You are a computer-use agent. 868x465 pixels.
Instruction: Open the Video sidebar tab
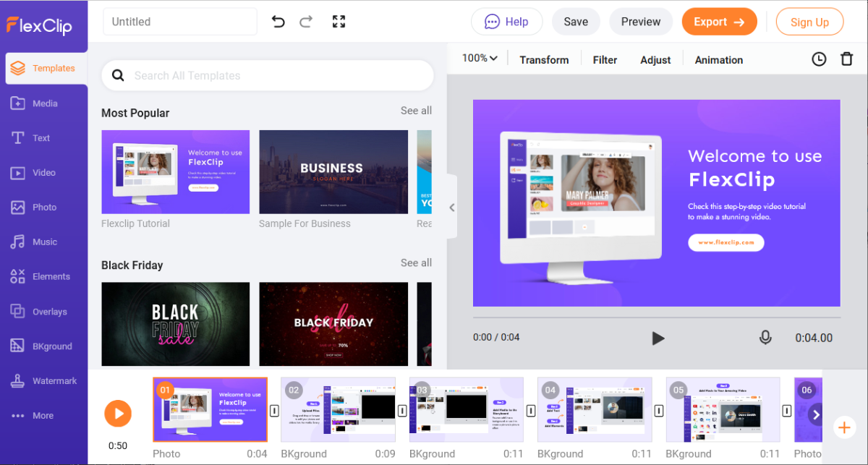[44, 173]
